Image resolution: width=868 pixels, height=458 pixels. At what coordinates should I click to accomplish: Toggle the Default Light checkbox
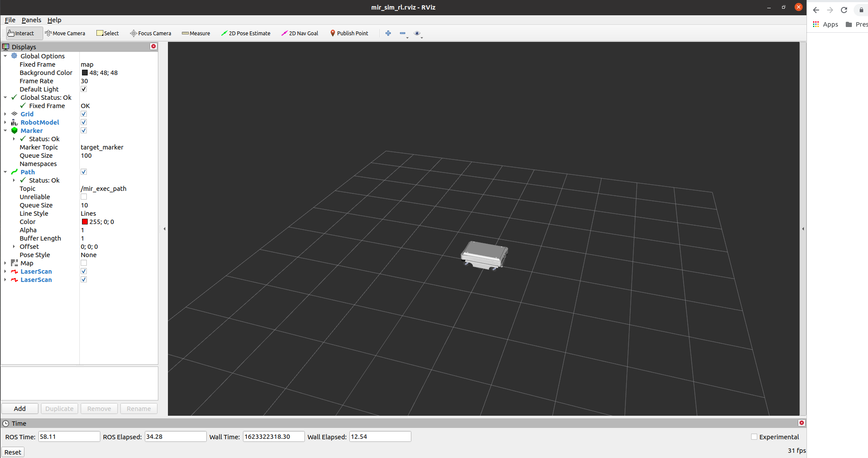(84, 89)
